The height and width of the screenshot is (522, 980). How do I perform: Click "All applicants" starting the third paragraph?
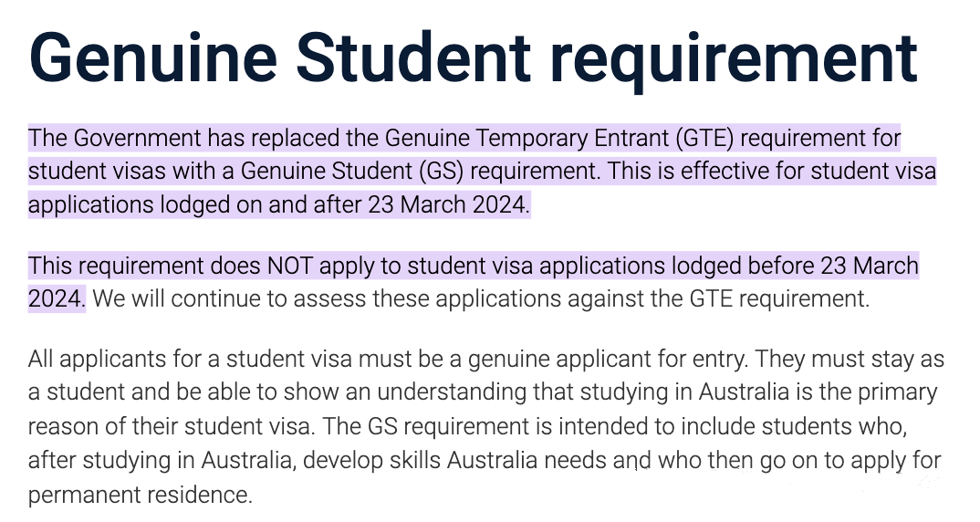pyautogui.click(x=84, y=360)
